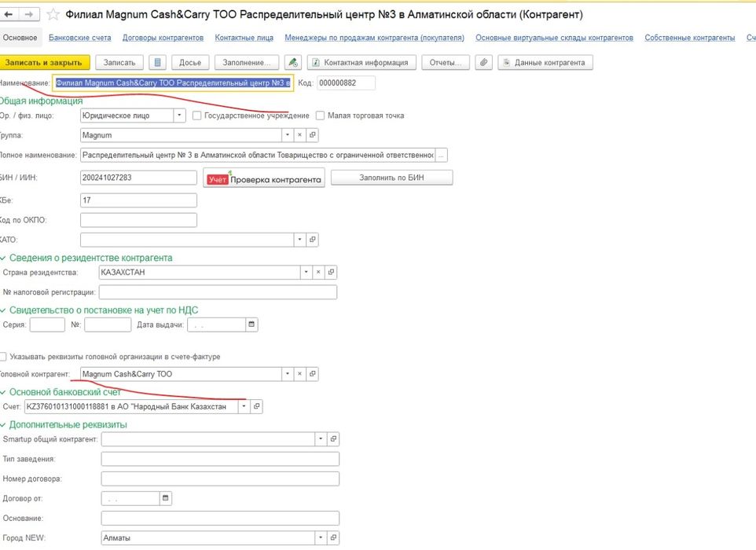The height and width of the screenshot is (550, 756).
Task: Open the Контактные лица tab
Action: pos(244,38)
